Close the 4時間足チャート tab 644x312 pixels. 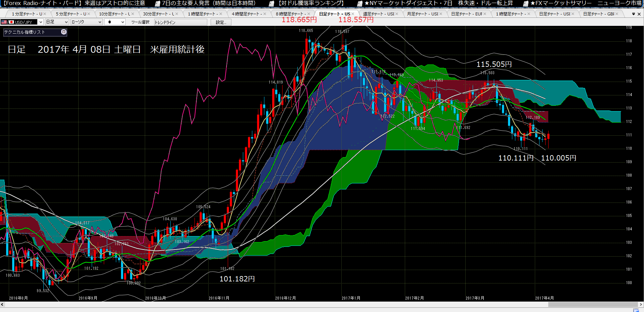tap(265, 14)
